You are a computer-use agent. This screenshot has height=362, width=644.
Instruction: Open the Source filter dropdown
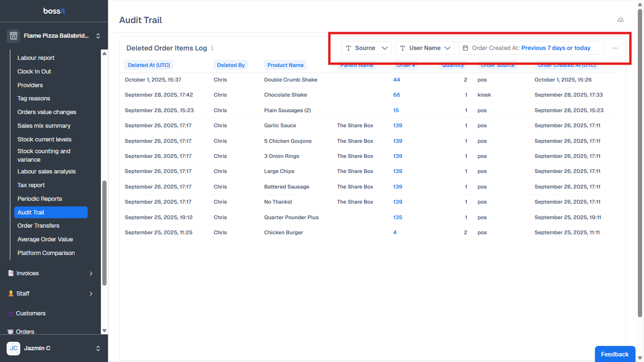(366, 48)
